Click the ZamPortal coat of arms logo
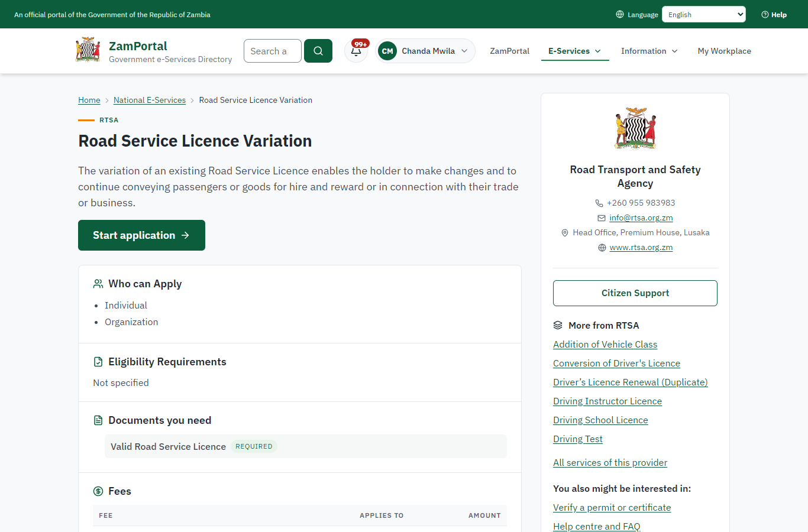 point(88,50)
